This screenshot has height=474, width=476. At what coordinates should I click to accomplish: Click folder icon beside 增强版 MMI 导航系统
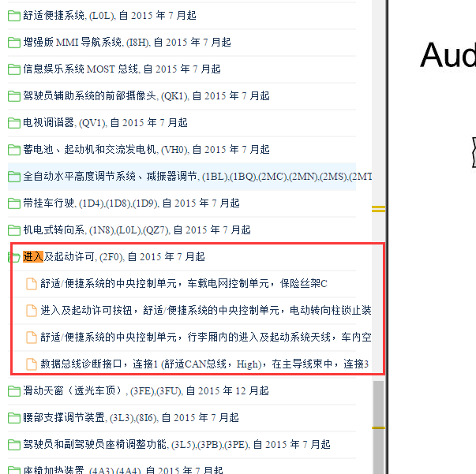pyautogui.click(x=14, y=43)
